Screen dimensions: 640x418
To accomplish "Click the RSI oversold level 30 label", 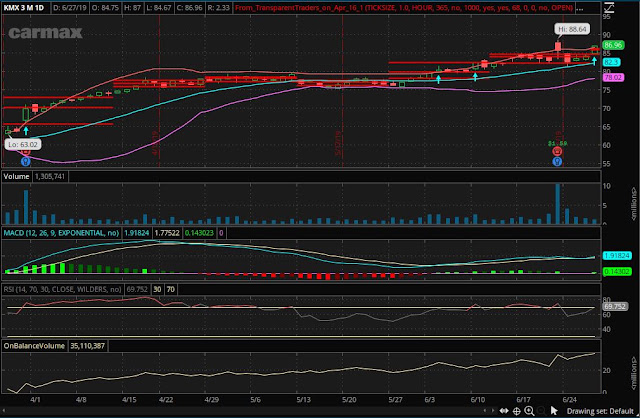I will (157, 289).
